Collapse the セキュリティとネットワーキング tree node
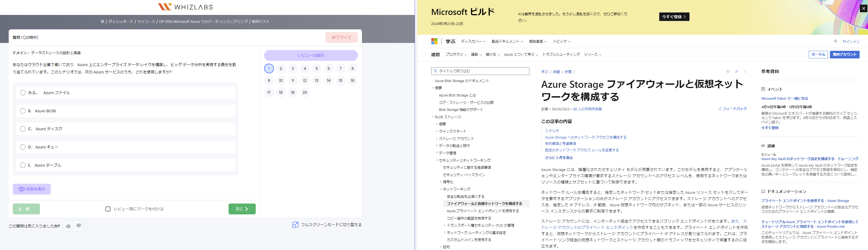868x250 pixels. pyautogui.click(x=437, y=160)
